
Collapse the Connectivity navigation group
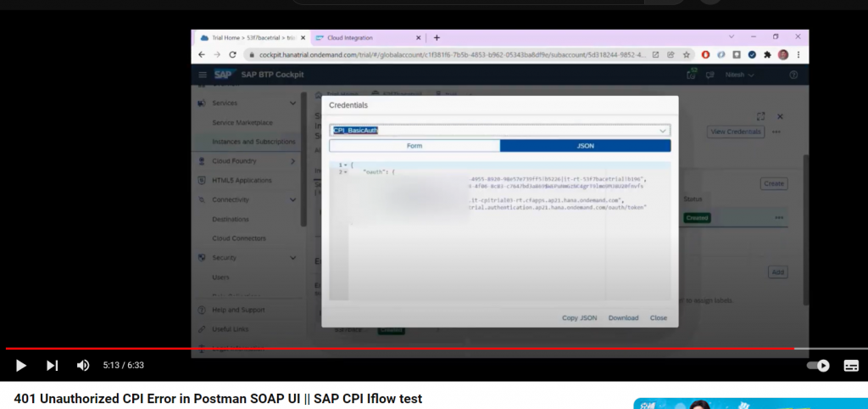point(292,199)
